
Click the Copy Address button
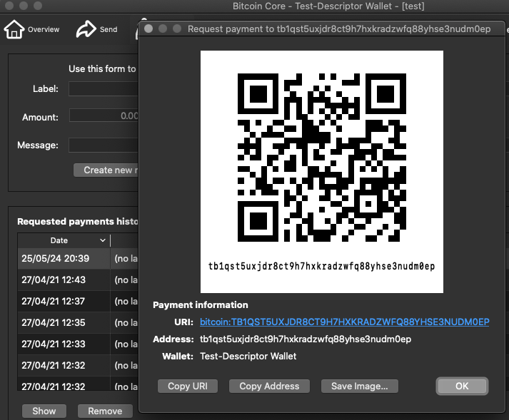269,386
